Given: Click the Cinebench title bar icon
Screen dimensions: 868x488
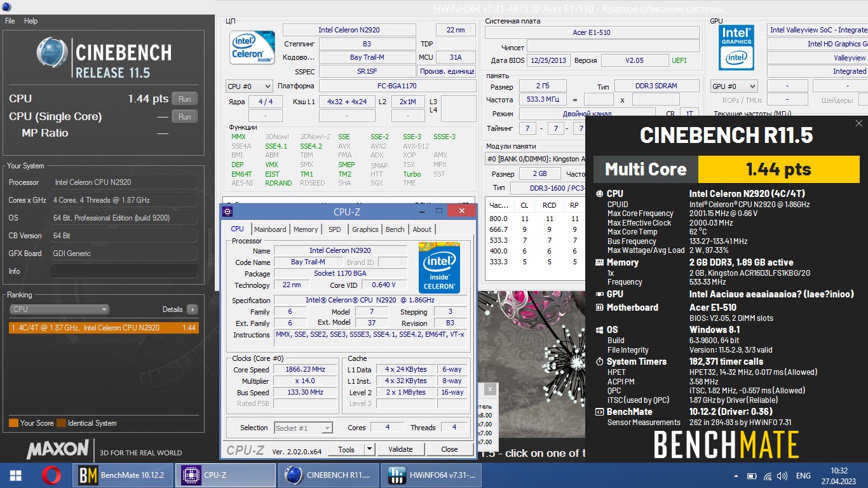Looking at the screenshot, I should [x=7, y=8].
